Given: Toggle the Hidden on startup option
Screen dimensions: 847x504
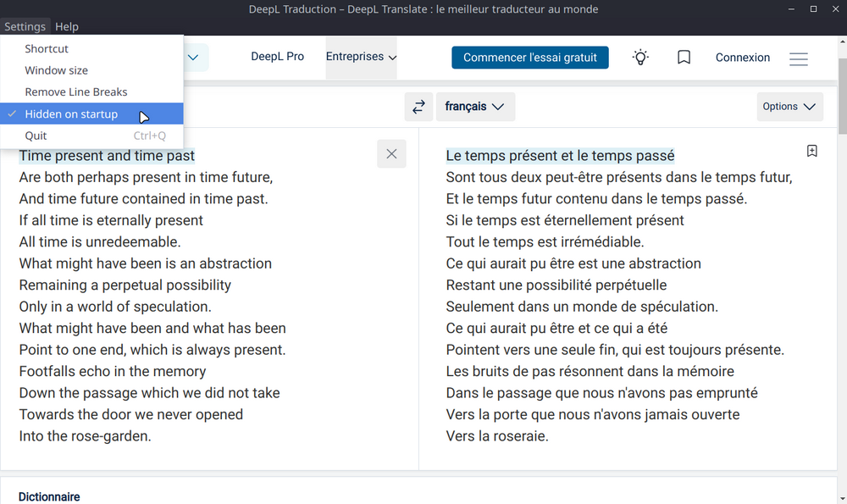Looking at the screenshot, I should [71, 114].
